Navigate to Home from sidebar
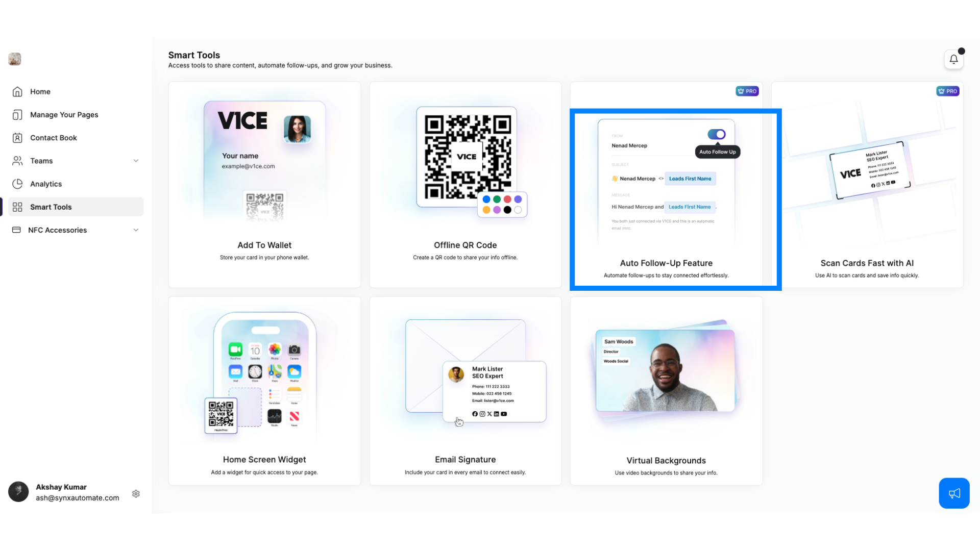This screenshot has height=551, width=980. tap(40, 91)
